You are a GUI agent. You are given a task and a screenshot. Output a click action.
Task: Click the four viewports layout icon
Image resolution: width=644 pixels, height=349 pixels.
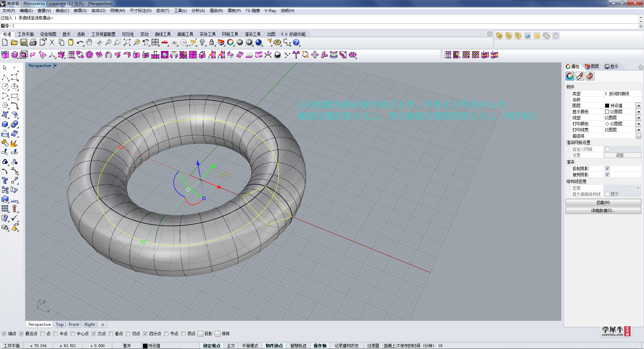(155, 43)
